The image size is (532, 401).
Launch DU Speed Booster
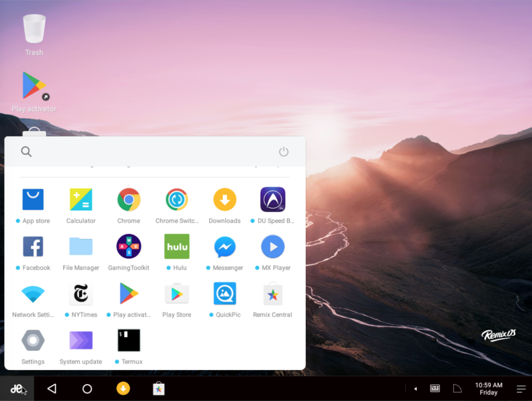[x=272, y=199]
